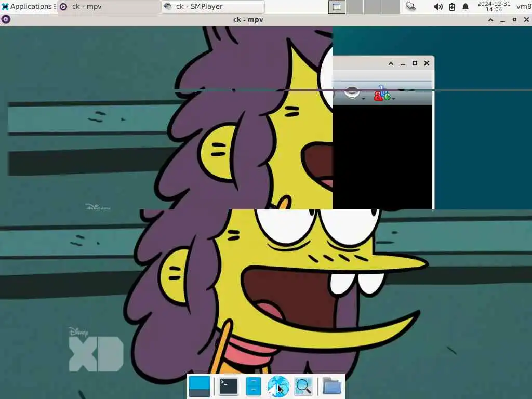Open the notifications bell icon

pos(465,7)
